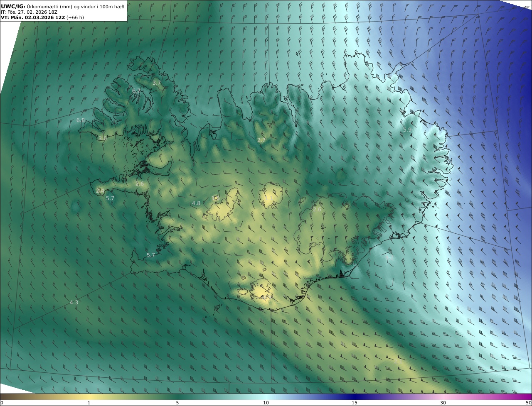Click the 2.6 label inside Vatnajökull glacier outline
This screenshot has width=532, height=406.
tap(317, 210)
